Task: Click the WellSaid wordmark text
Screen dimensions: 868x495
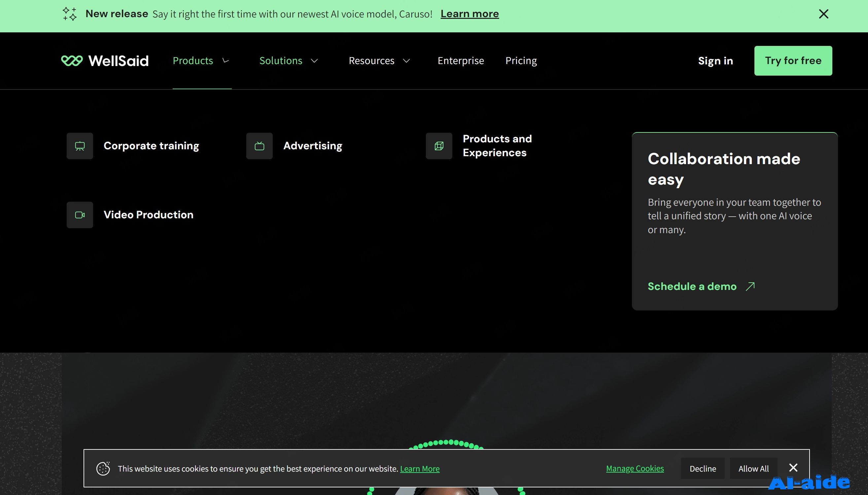Action: (118, 61)
